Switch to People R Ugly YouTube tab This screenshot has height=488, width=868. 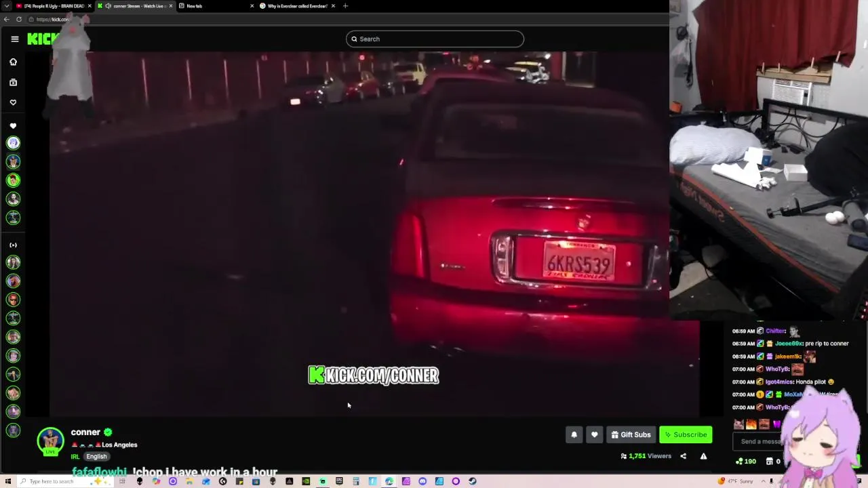[54, 6]
